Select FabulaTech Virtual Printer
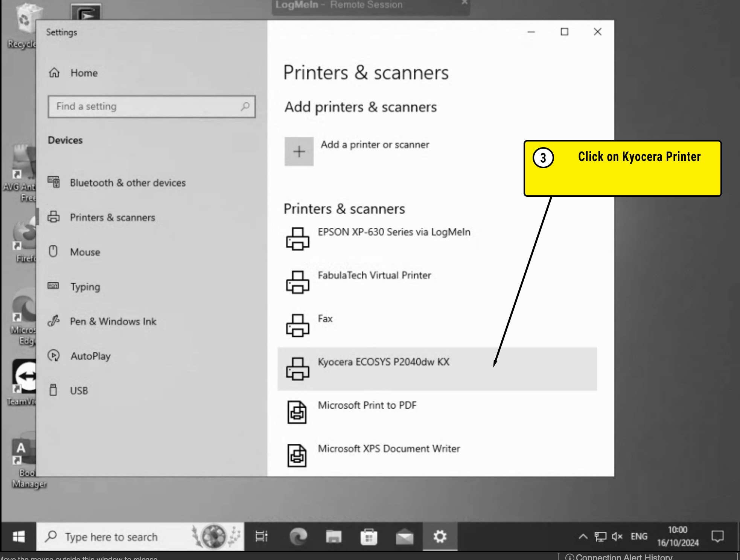The height and width of the screenshot is (560, 740). pos(437,282)
